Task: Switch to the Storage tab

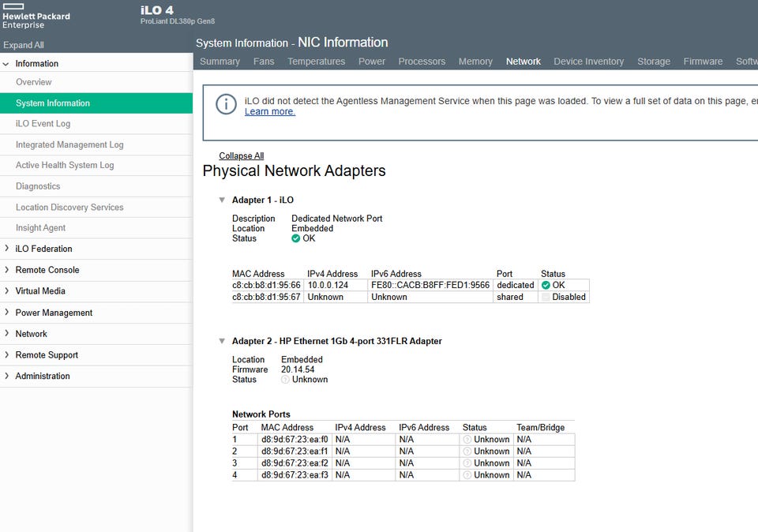Action: pos(654,62)
